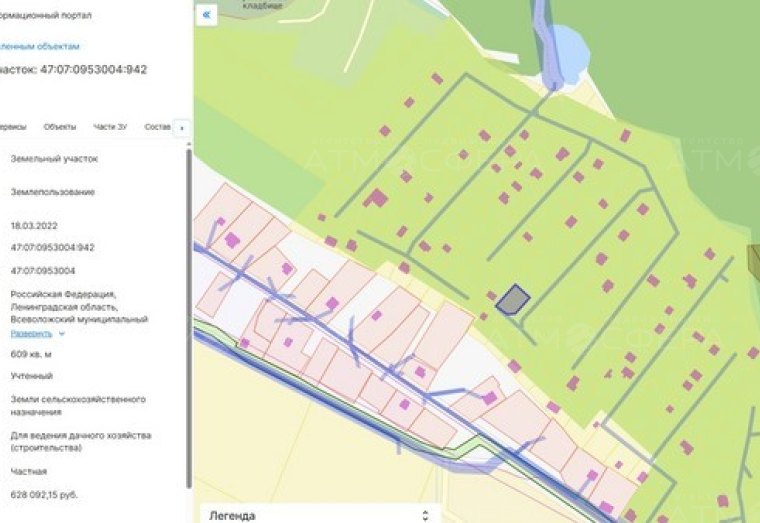Click the info panel vertical scrollbar
The height and width of the screenshot is (523, 760).
coord(189,317)
